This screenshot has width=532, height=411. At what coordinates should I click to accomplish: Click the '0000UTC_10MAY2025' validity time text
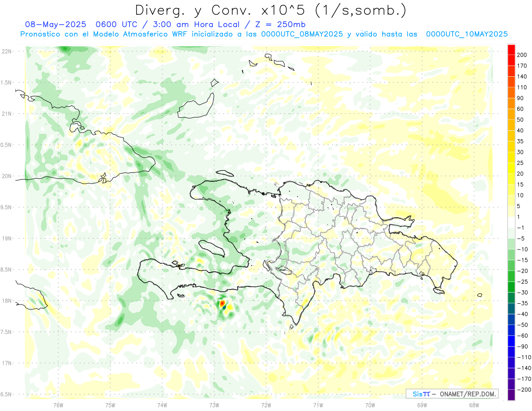pyautogui.click(x=466, y=34)
